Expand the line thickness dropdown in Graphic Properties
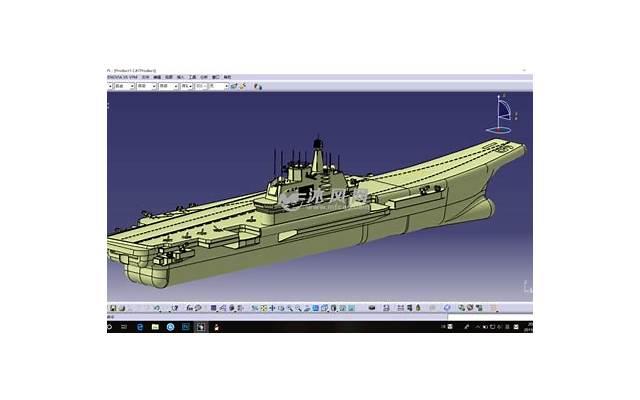 coord(154,86)
